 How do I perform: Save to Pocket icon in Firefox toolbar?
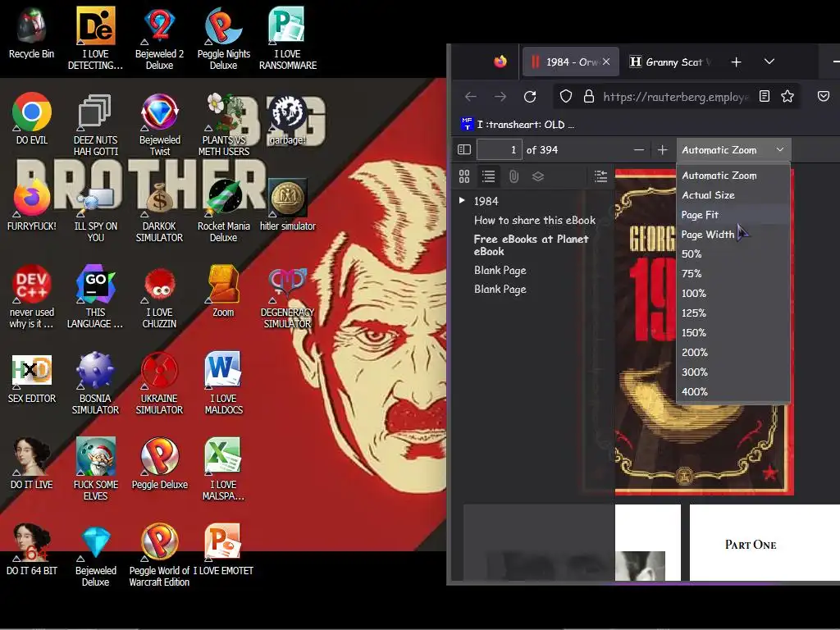[x=824, y=97]
